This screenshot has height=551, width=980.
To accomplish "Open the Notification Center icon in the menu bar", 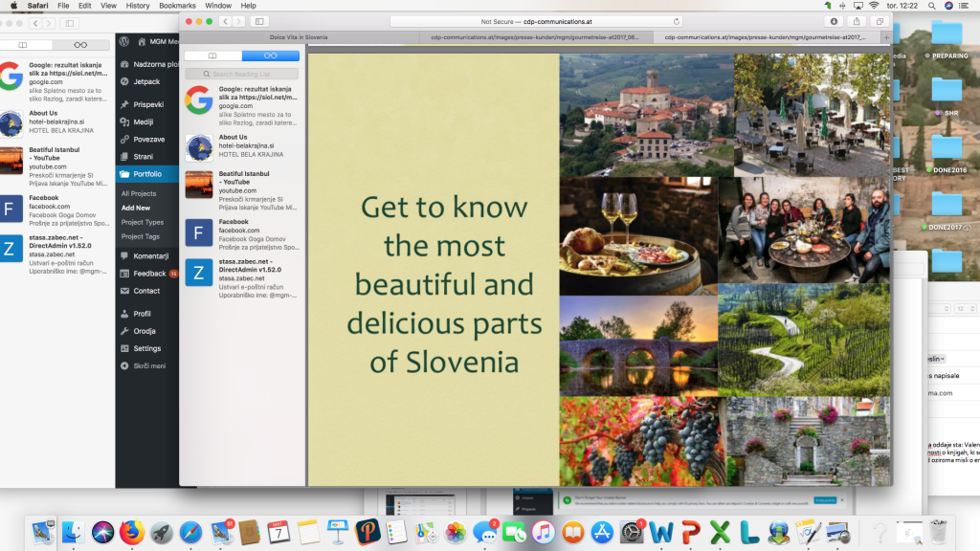I will click(x=965, y=6).
